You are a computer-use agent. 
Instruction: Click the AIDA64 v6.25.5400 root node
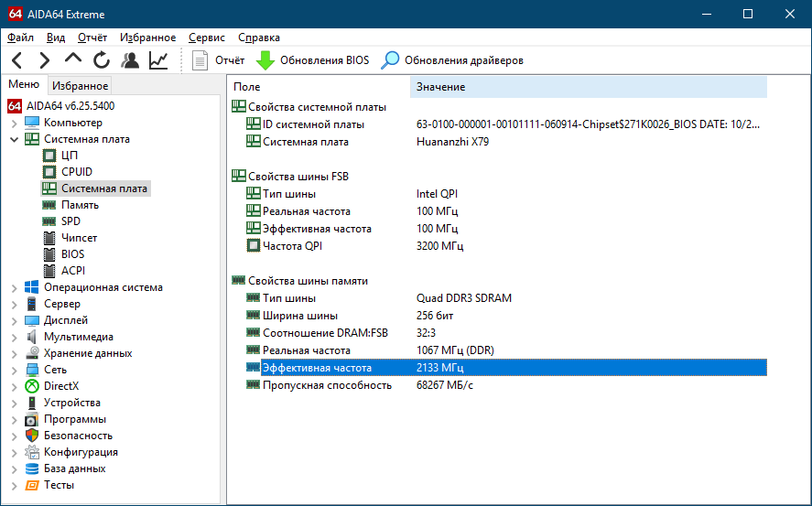(70, 106)
